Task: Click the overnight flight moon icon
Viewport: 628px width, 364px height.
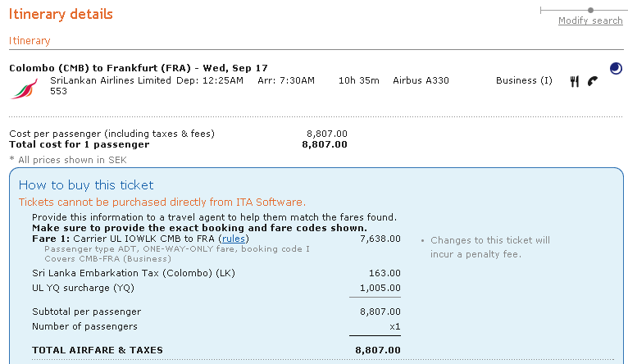Action: (x=616, y=68)
